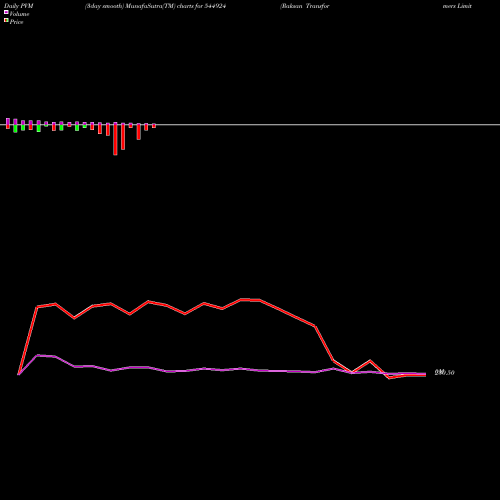Click the tallest red volume bar

pos(115,139)
